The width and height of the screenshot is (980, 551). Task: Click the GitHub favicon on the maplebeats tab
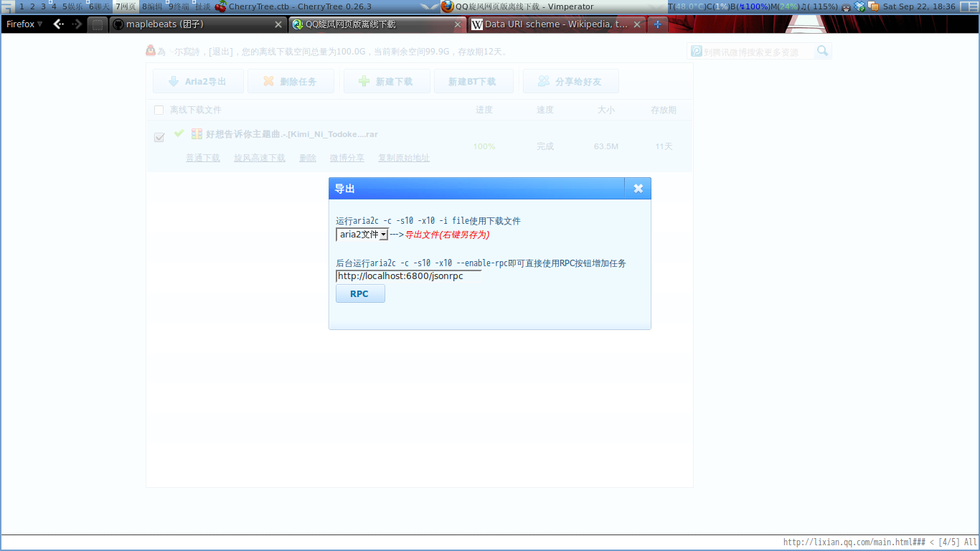[118, 24]
